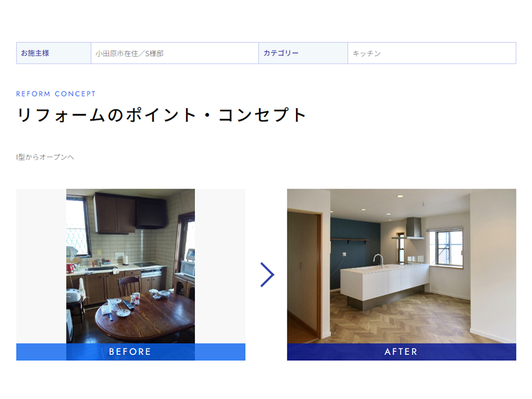Select the カテゴリー header cell
This screenshot has height=399, width=532.
303,53
